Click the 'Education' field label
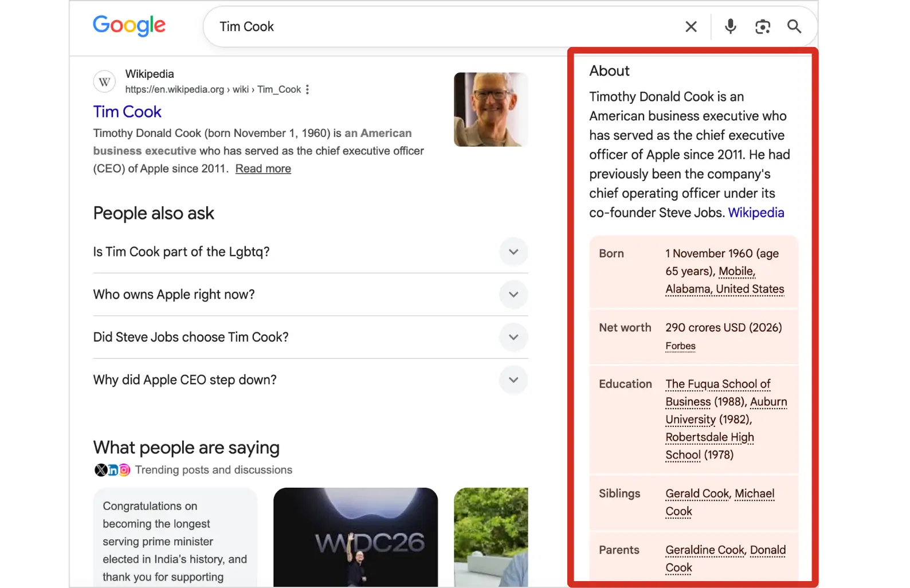This screenshot has height=588, width=910. [x=625, y=384]
